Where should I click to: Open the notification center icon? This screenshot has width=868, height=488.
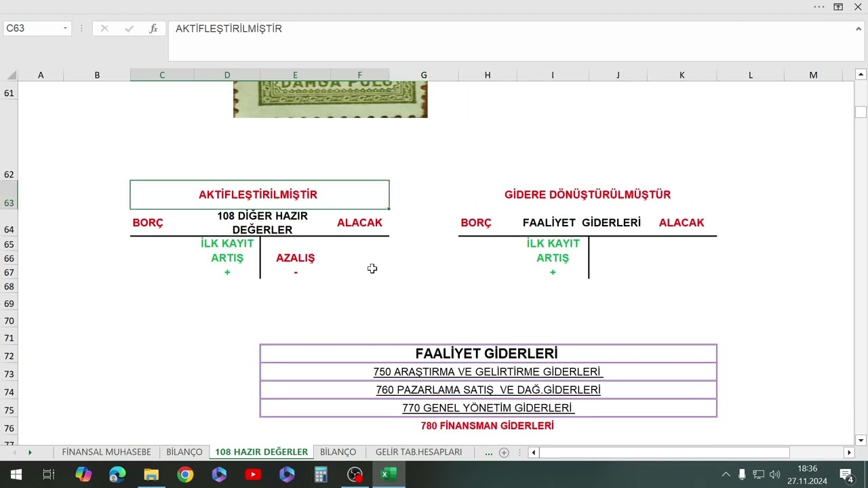pos(846,474)
